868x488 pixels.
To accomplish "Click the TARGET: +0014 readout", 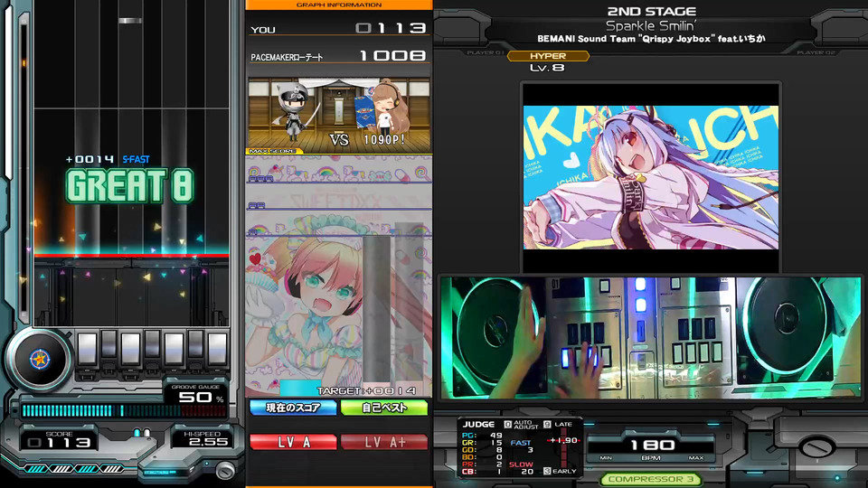I will tap(366, 390).
